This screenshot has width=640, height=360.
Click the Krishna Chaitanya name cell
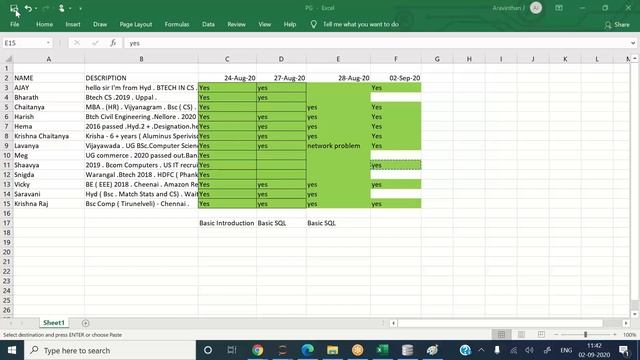49,136
